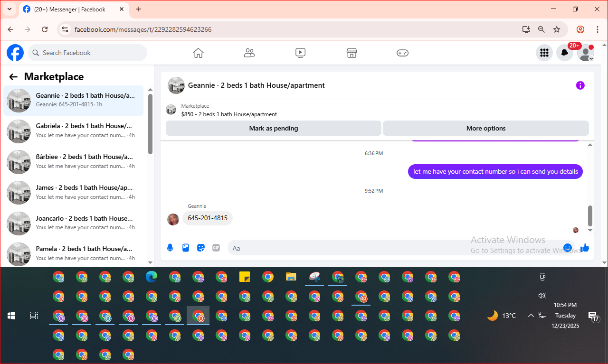Open the Chrome zoom magnifier icon
Image resolution: width=608 pixels, height=364 pixels.
point(541,29)
